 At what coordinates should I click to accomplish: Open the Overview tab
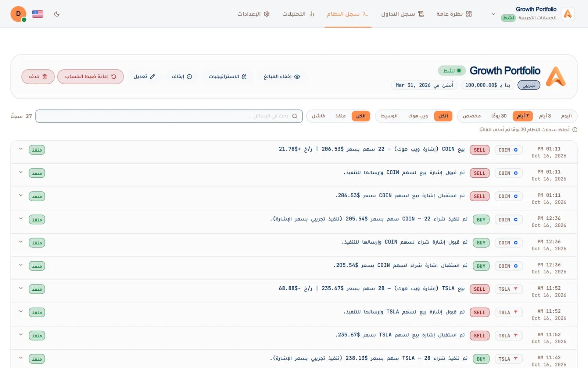pos(454,14)
